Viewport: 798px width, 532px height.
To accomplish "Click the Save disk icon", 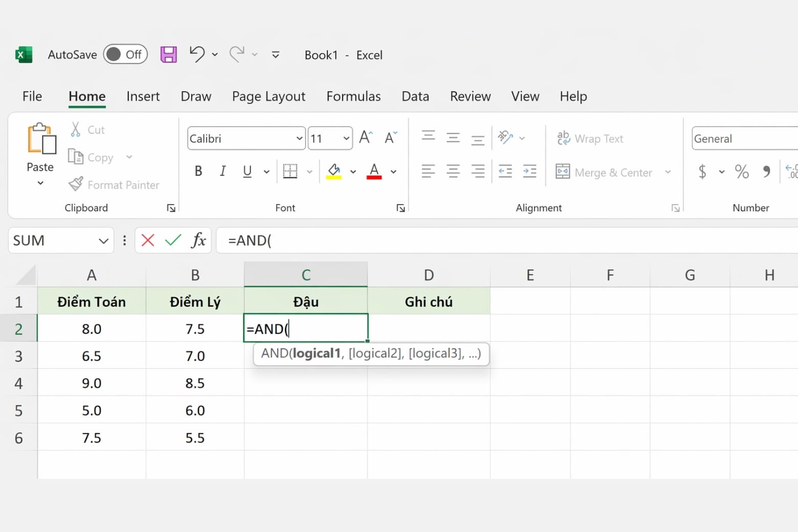I will 168,54.
